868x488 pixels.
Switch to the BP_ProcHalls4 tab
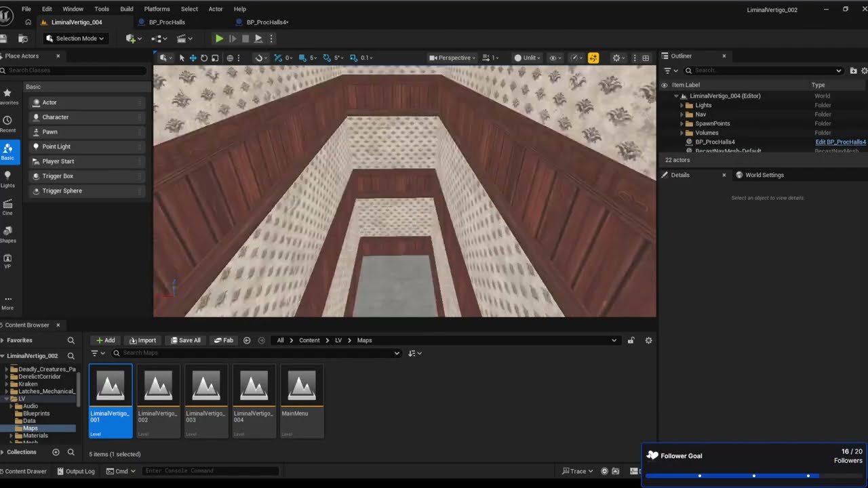click(267, 22)
